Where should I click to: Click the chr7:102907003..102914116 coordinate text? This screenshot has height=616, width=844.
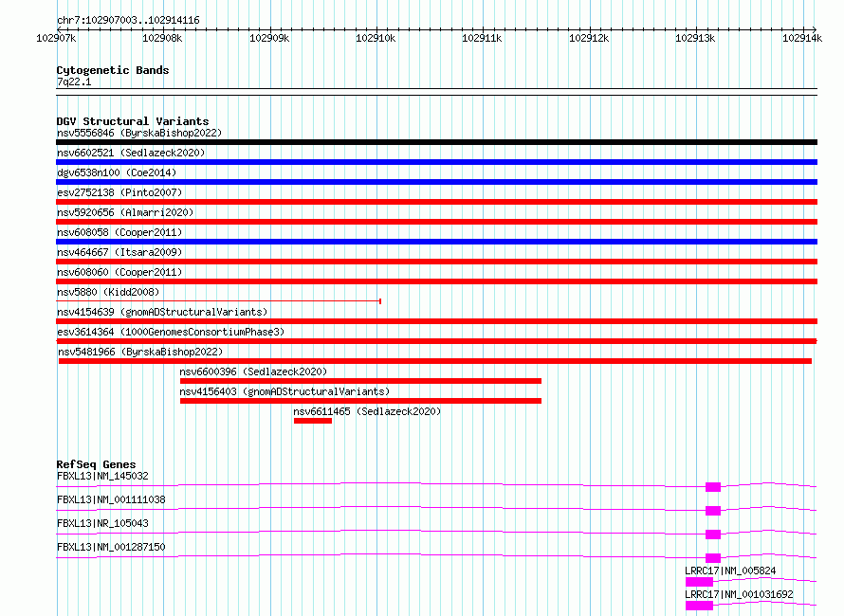[128, 21]
